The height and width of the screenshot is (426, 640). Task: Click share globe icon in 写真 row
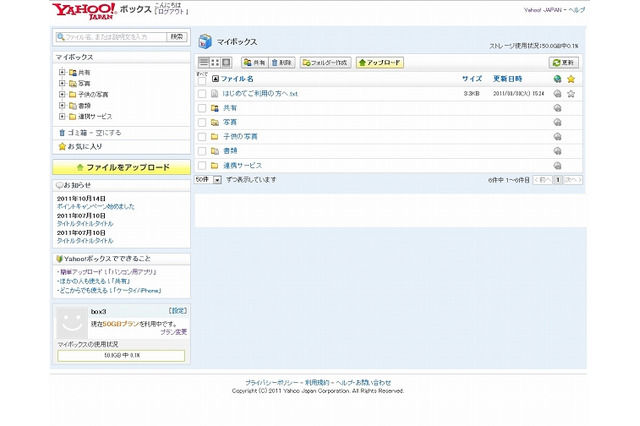(557, 122)
